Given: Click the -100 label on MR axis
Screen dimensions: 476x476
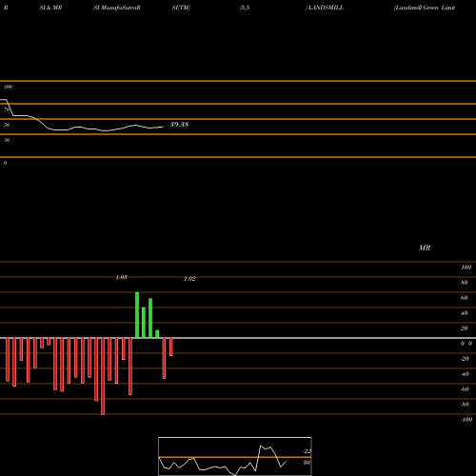Looking at the screenshot, I should pos(466,420).
